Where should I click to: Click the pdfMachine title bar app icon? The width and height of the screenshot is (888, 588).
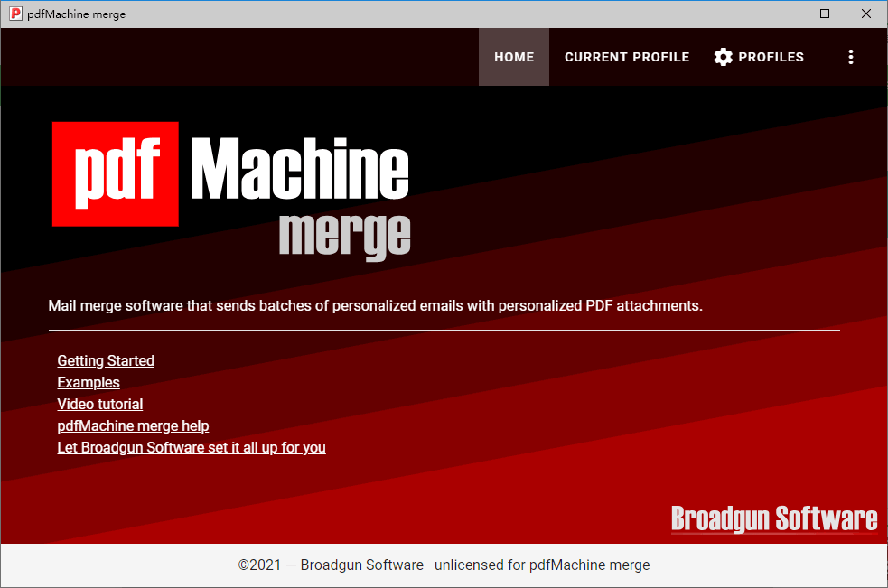point(16,14)
